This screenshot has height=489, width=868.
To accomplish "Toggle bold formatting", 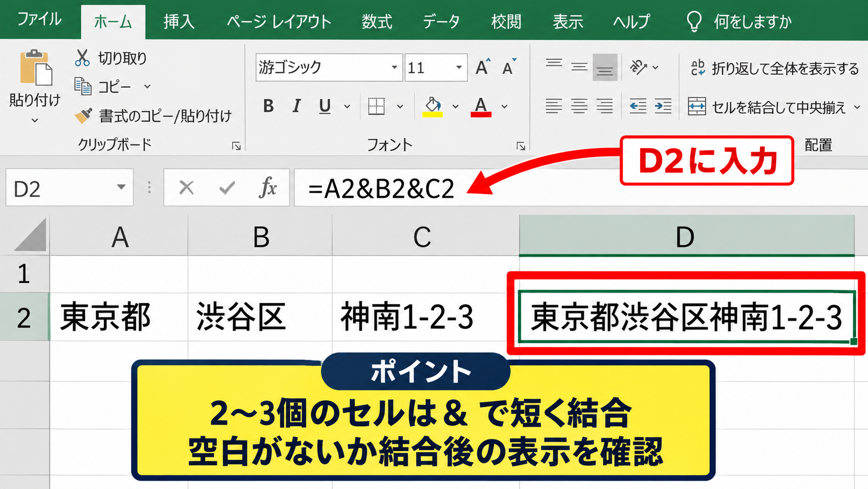I will pos(268,106).
